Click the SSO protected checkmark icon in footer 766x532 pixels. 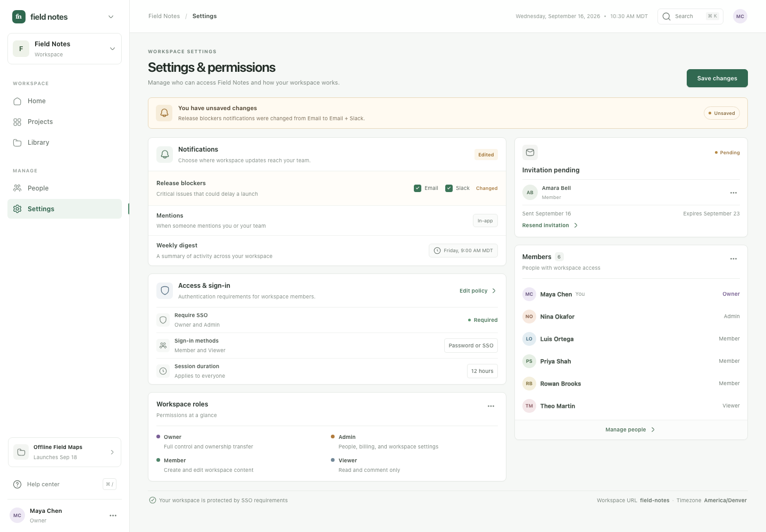click(x=153, y=500)
